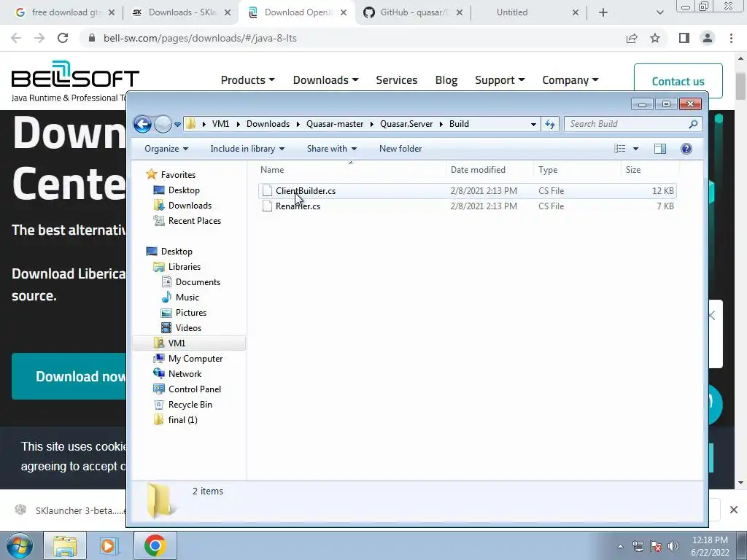Open My Computer in navigation tree
This screenshot has height=560, width=747.
click(x=196, y=359)
